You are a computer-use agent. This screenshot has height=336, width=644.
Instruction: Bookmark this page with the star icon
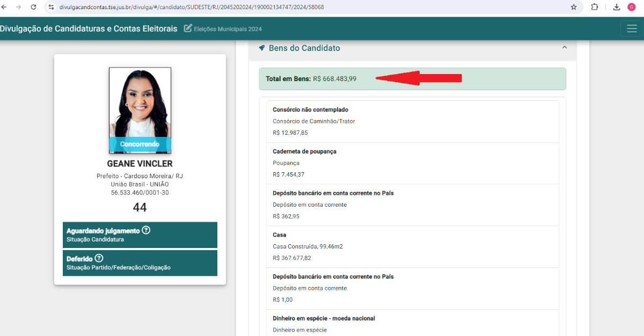(x=574, y=8)
